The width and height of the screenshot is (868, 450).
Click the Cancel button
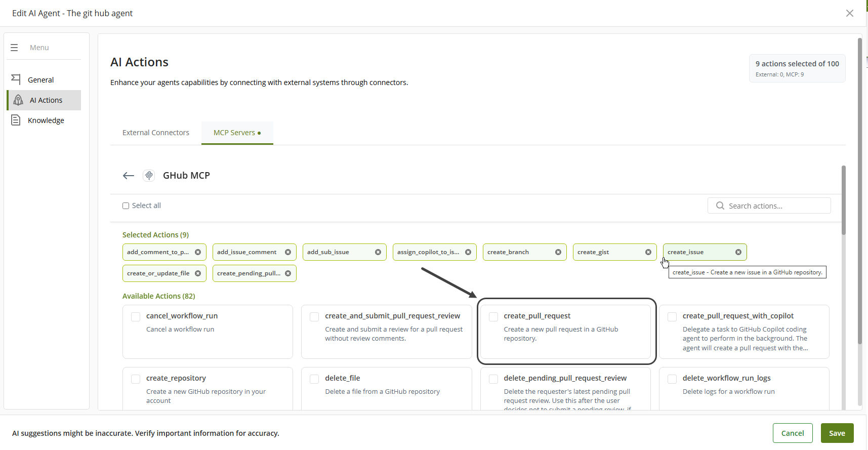coord(792,433)
